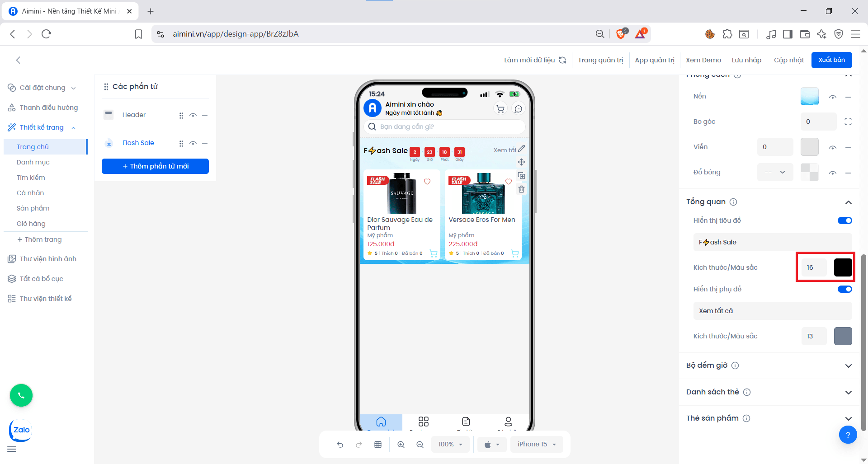Expand the Bộ đếm giờ section
The height and width of the screenshot is (464, 868).
(848, 366)
